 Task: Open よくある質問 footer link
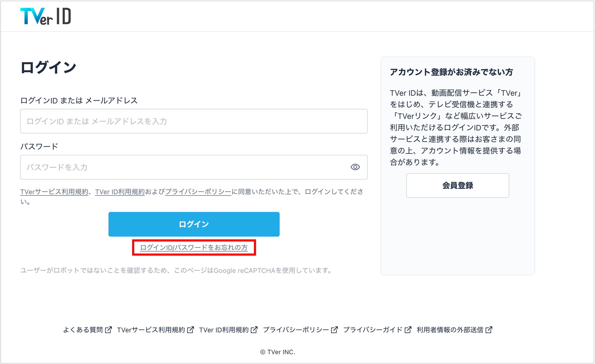click(83, 330)
